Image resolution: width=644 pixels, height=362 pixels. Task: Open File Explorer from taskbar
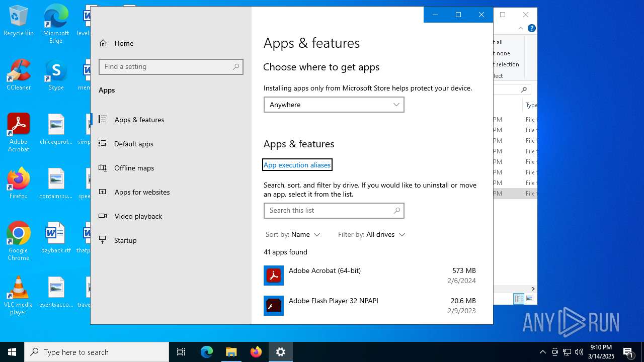click(231, 352)
